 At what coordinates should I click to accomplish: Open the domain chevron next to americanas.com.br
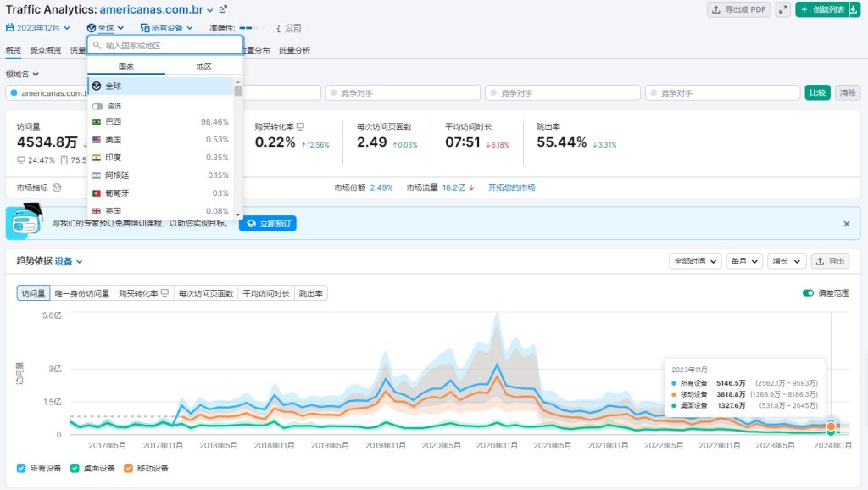[x=210, y=10]
